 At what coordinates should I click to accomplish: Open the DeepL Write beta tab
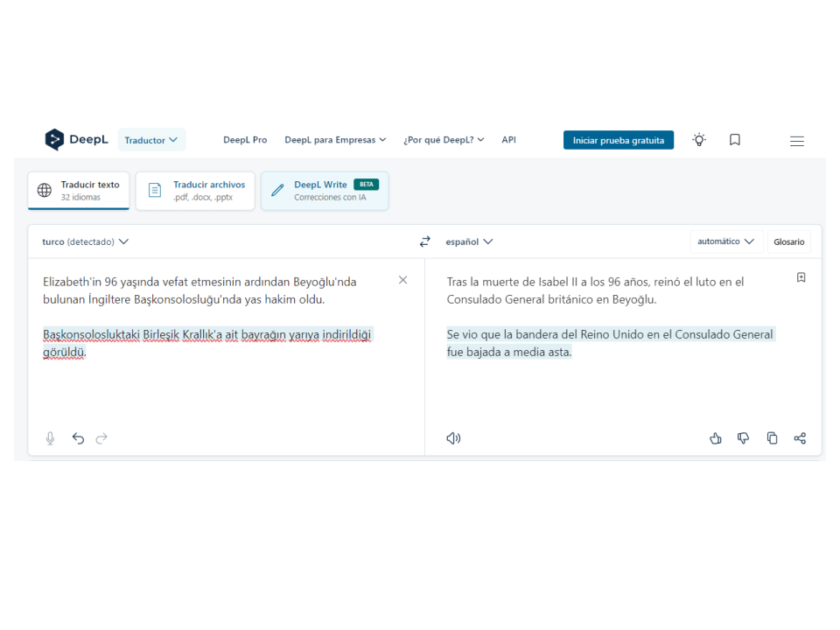click(325, 191)
